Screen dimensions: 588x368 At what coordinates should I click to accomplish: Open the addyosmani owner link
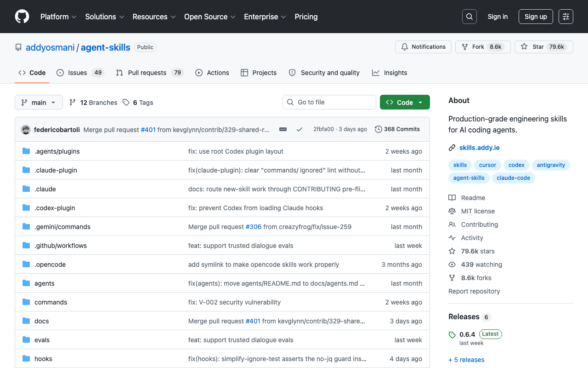50,47
